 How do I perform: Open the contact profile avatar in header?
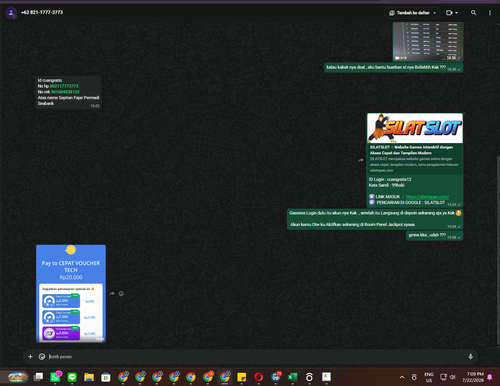(11, 13)
